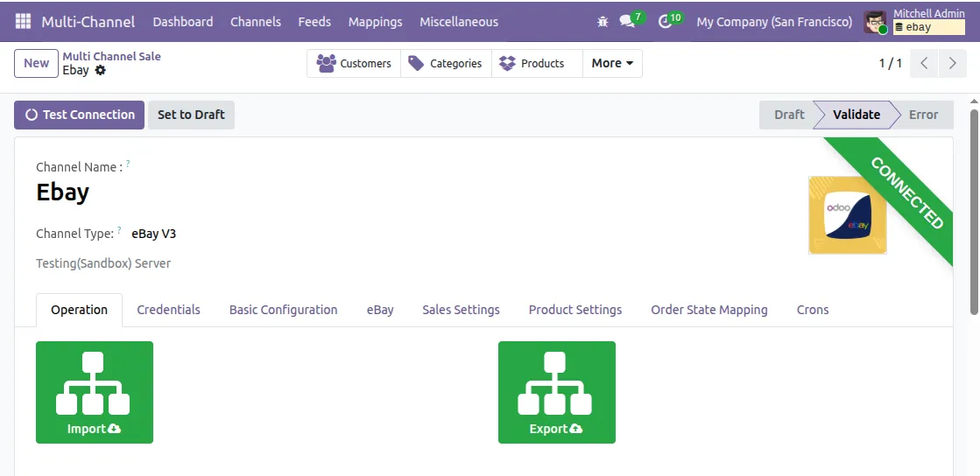Switch to the Crons tab
The image size is (980, 476).
(813, 310)
